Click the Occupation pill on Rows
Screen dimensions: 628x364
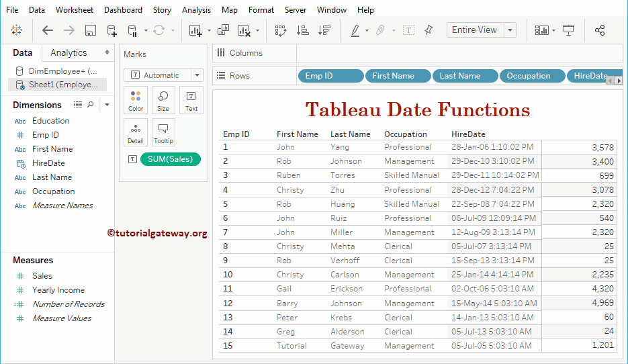532,76
